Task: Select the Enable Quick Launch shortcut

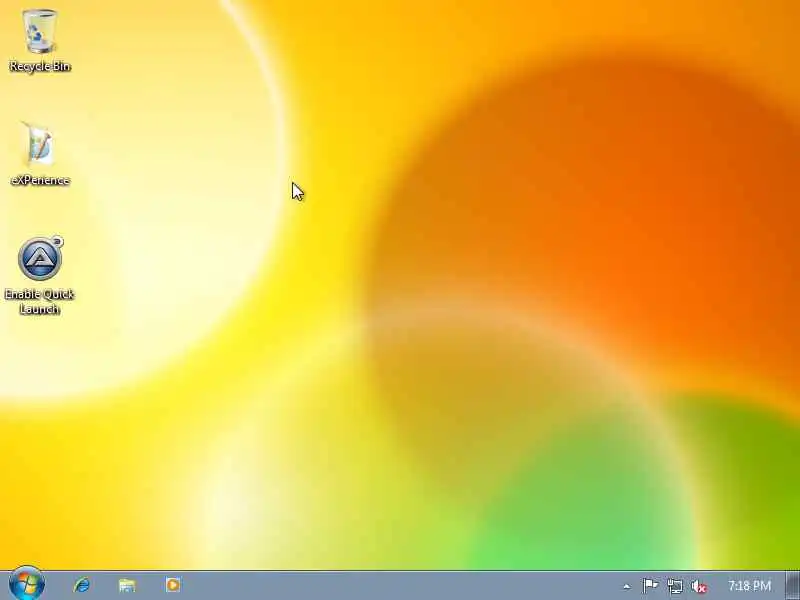Action: coord(40,276)
